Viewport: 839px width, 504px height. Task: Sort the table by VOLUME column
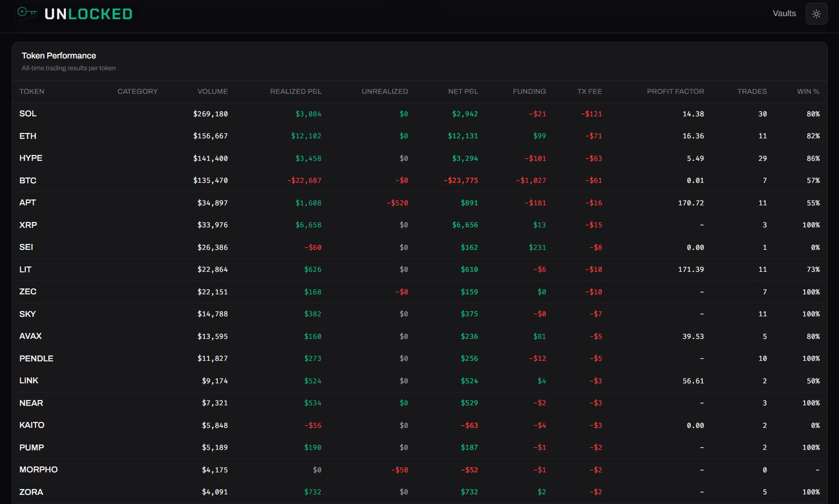212,91
